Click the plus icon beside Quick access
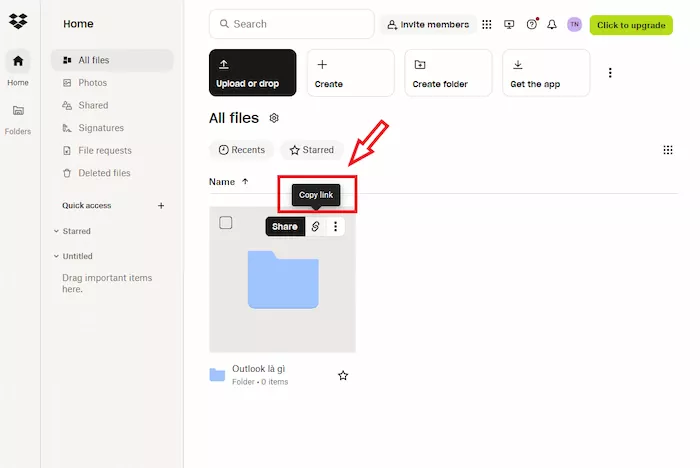Viewport: 700px width, 468px height. click(x=161, y=206)
